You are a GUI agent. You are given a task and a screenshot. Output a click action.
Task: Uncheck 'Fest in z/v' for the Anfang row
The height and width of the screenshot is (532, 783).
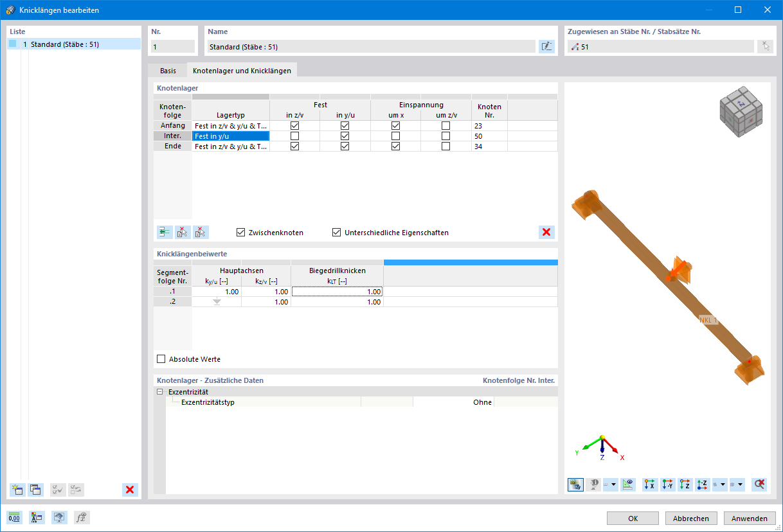294,126
